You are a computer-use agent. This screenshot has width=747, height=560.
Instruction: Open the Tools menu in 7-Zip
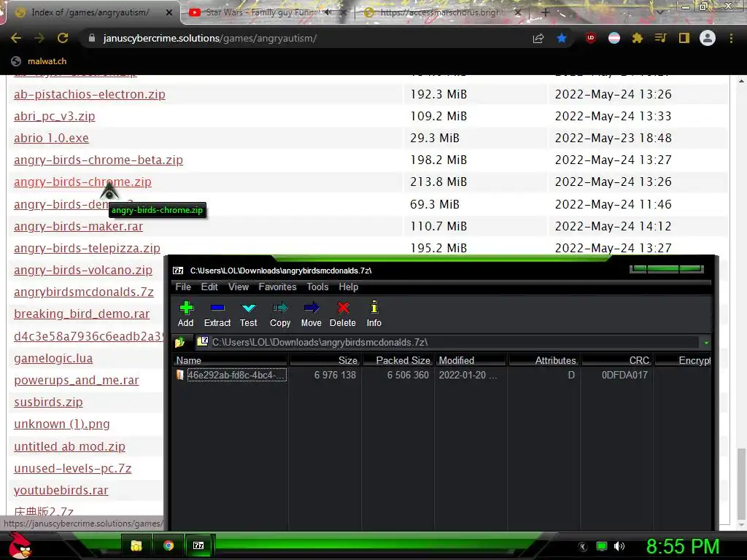317,287
